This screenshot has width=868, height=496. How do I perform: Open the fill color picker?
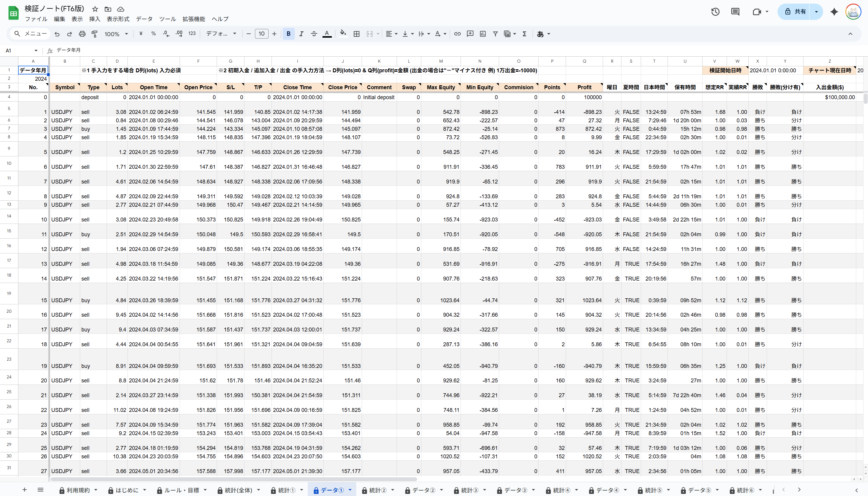343,34
